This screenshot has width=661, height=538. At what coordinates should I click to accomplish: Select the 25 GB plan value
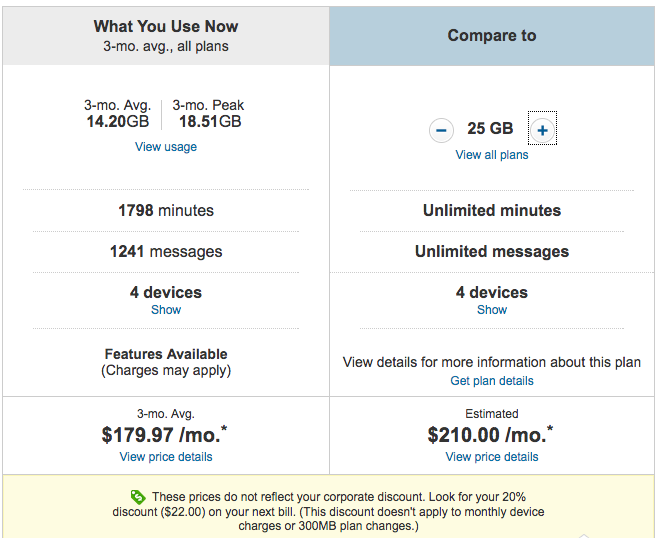pyautogui.click(x=490, y=129)
